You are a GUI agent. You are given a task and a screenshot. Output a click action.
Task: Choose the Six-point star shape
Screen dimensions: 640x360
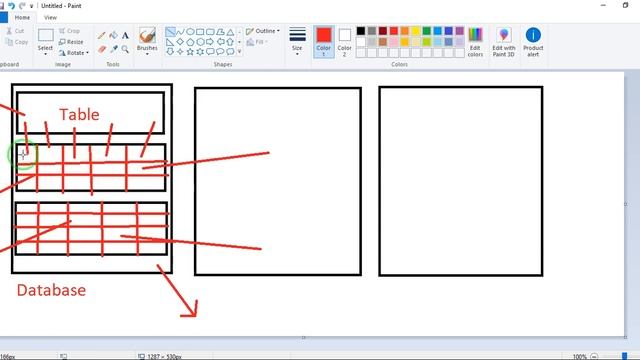tap(200, 51)
